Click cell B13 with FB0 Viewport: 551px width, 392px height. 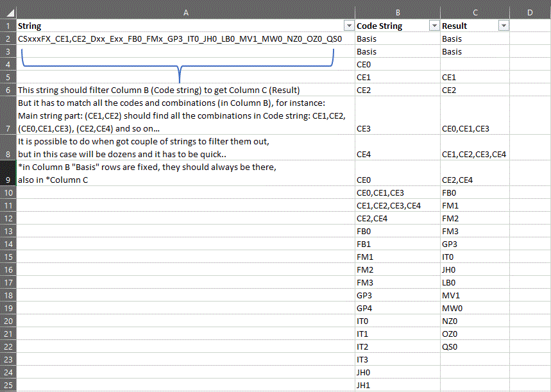[x=398, y=231]
